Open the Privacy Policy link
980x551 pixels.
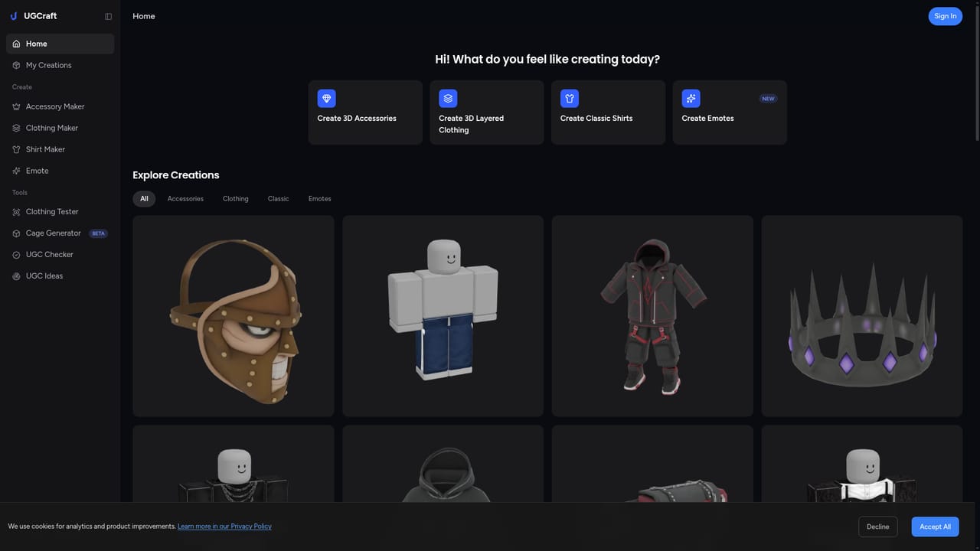[224, 527]
